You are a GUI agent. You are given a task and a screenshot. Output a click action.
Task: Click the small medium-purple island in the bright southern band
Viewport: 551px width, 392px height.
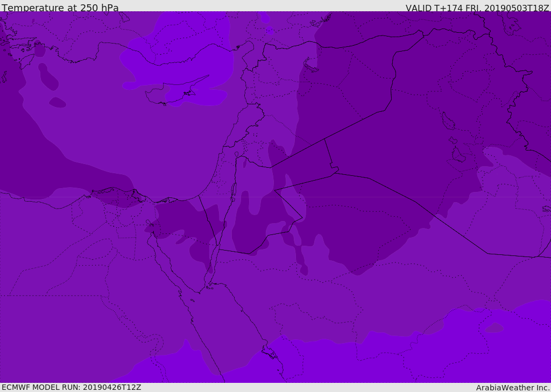tap(494, 327)
